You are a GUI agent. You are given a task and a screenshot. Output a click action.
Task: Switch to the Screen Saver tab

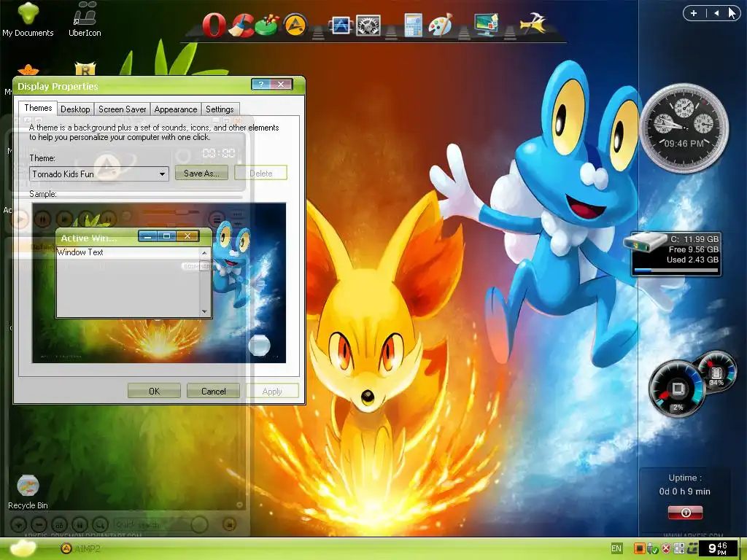(x=122, y=109)
